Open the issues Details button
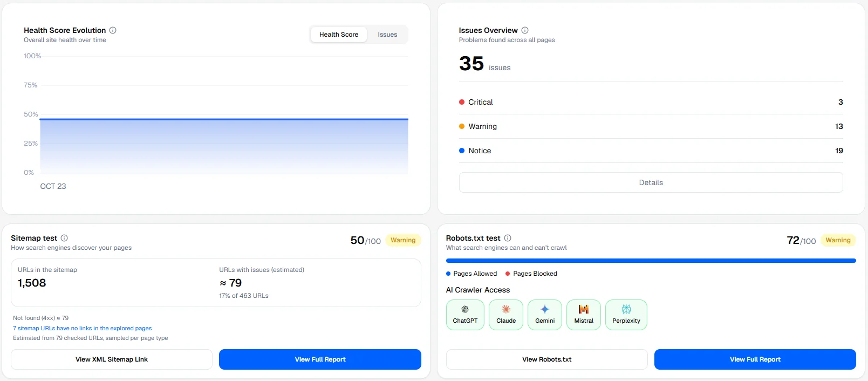The height and width of the screenshot is (381, 868). (x=651, y=182)
